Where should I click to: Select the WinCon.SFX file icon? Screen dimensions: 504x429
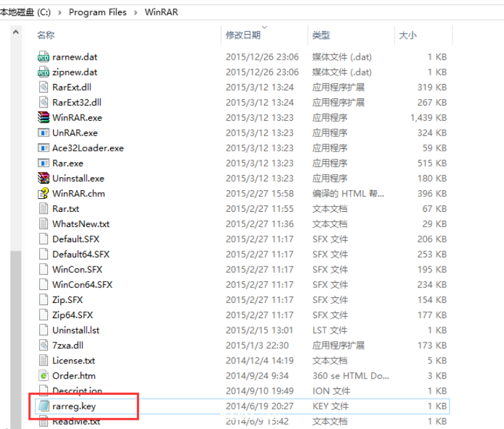[43, 269]
